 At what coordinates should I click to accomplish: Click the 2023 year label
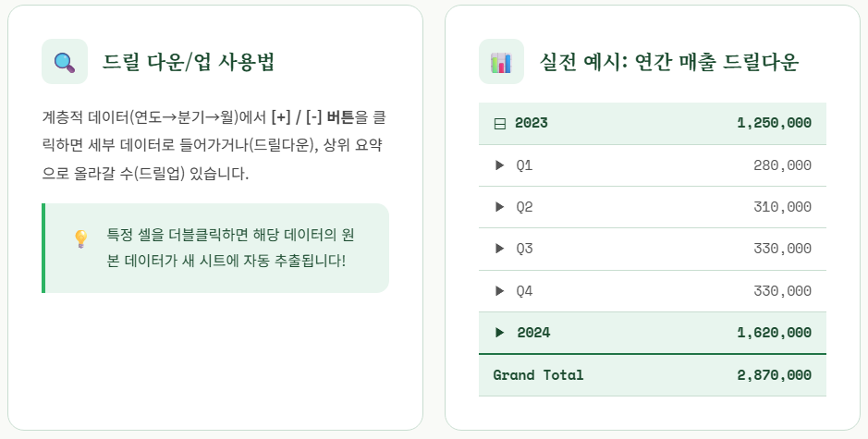(531, 123)
